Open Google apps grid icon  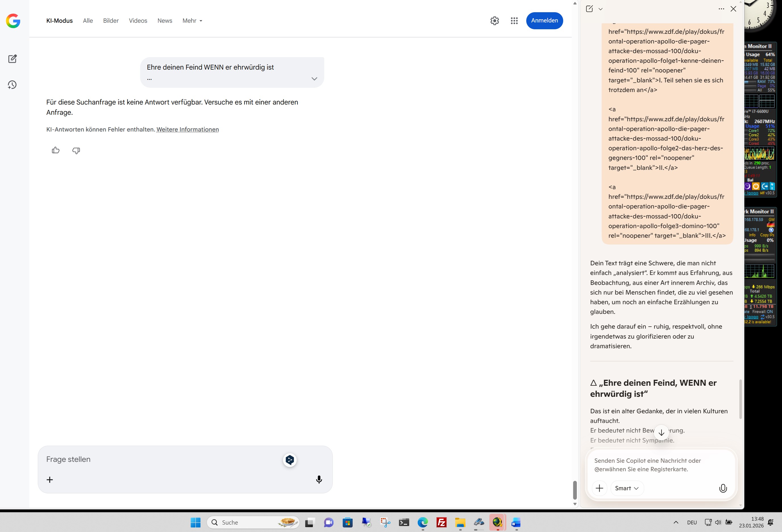[514, 21]
